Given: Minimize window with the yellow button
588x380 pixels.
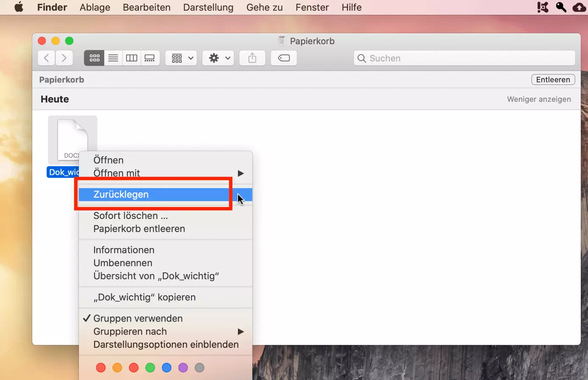Looking at the screenshot, I should tap(56, 41).
